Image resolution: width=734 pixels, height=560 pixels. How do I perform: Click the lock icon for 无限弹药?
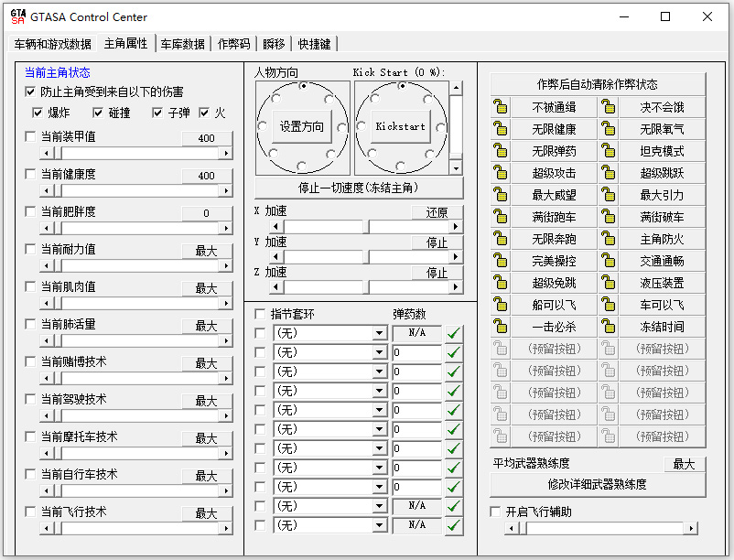point(501,151)
